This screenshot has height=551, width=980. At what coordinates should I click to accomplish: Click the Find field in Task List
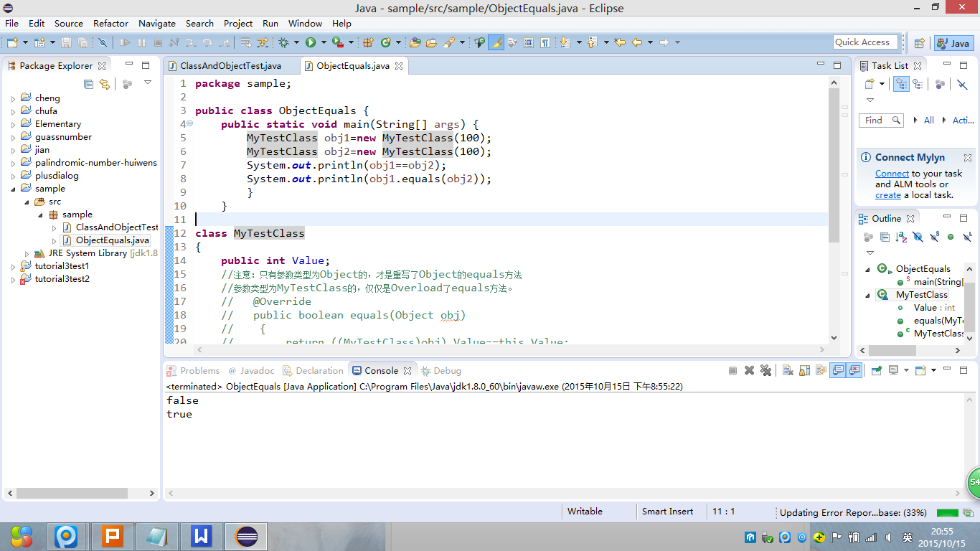pos(882,120)
